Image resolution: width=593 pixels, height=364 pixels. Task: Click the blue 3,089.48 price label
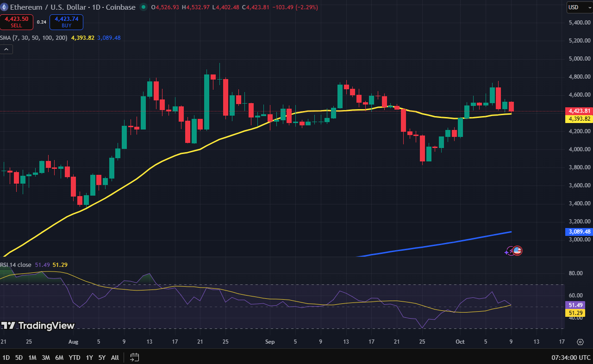(579, 232)
